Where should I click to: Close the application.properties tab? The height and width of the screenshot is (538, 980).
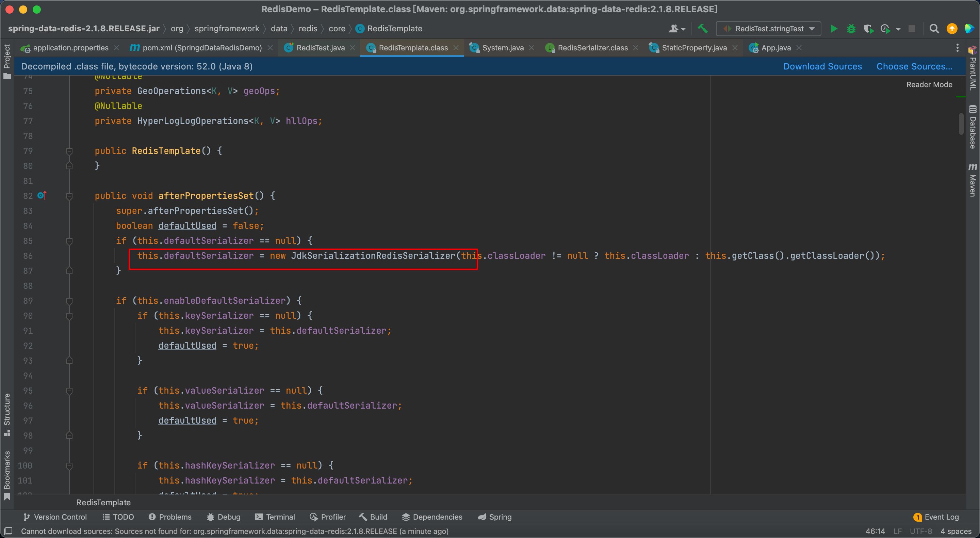(117, 48)
